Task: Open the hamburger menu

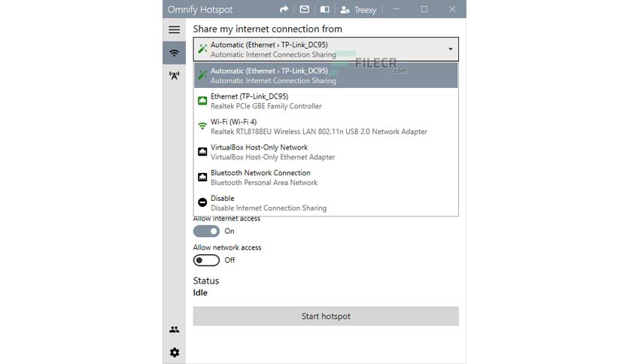Action: coord(174,29)
